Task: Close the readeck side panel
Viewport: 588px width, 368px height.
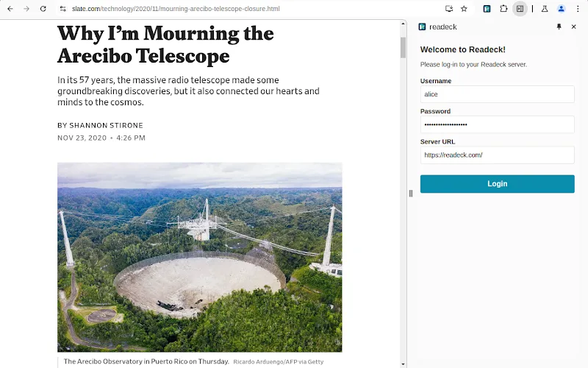Action: click(x=574, y=26)
